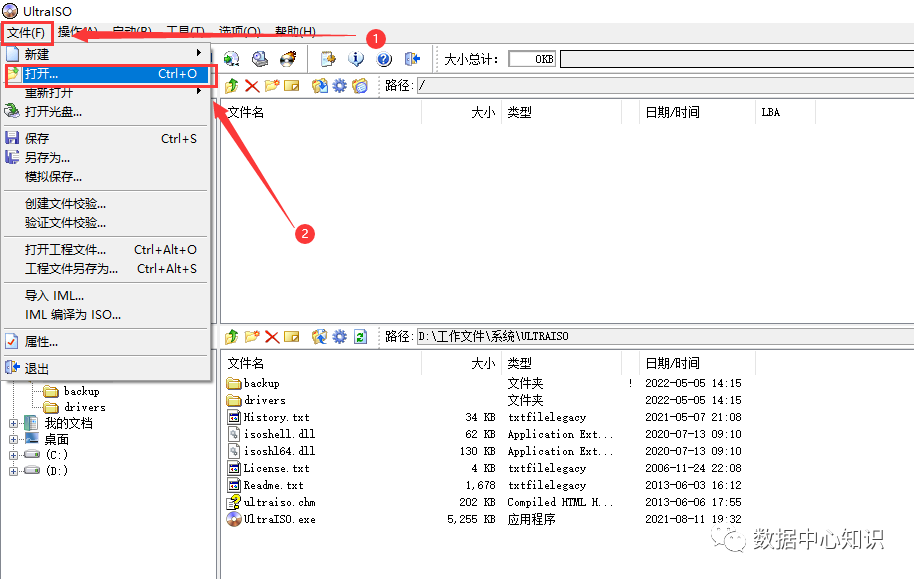Click the exit door toolbar icon

click(412, 59)
